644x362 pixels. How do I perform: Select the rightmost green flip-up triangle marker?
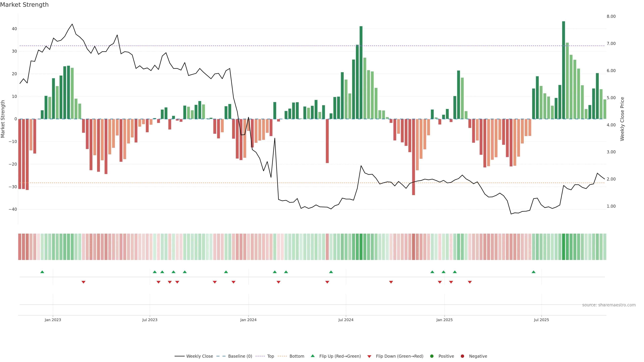point(533,272)
